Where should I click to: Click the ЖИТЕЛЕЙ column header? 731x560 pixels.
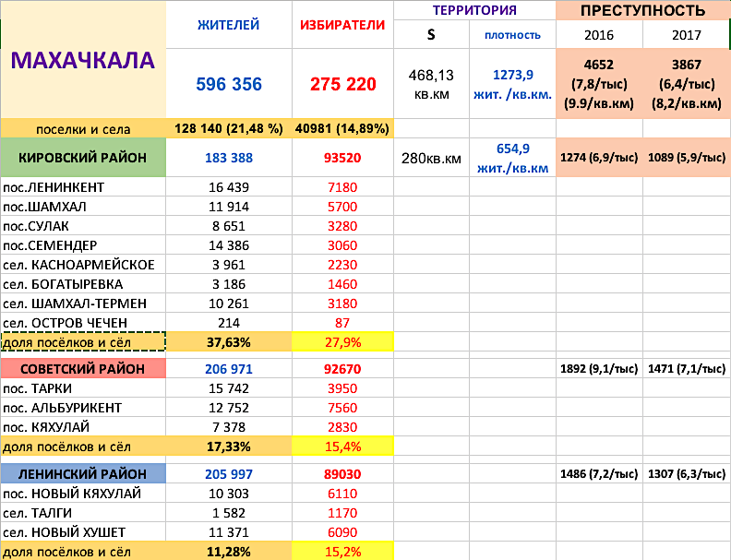[x=229, y=25]
